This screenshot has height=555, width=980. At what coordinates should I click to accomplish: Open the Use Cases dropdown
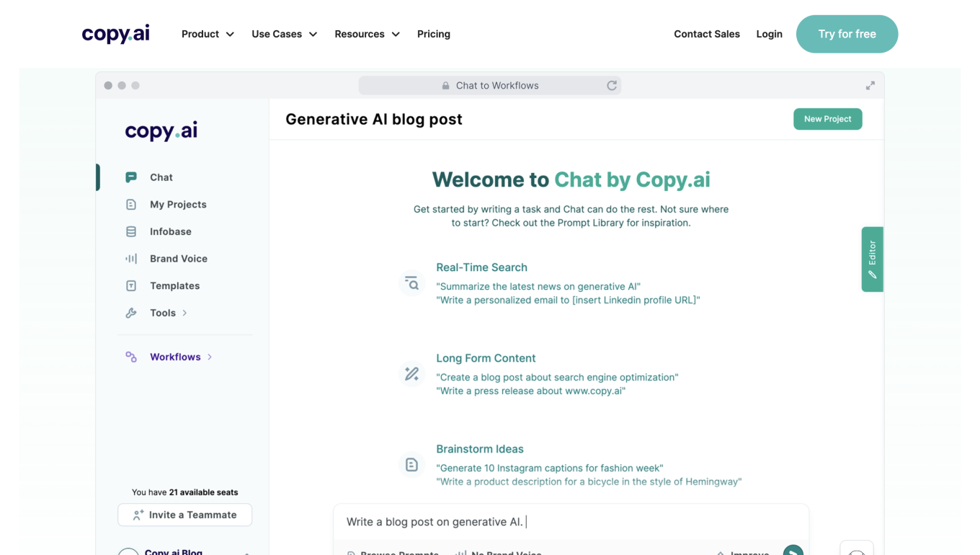(x=284, y=34)
